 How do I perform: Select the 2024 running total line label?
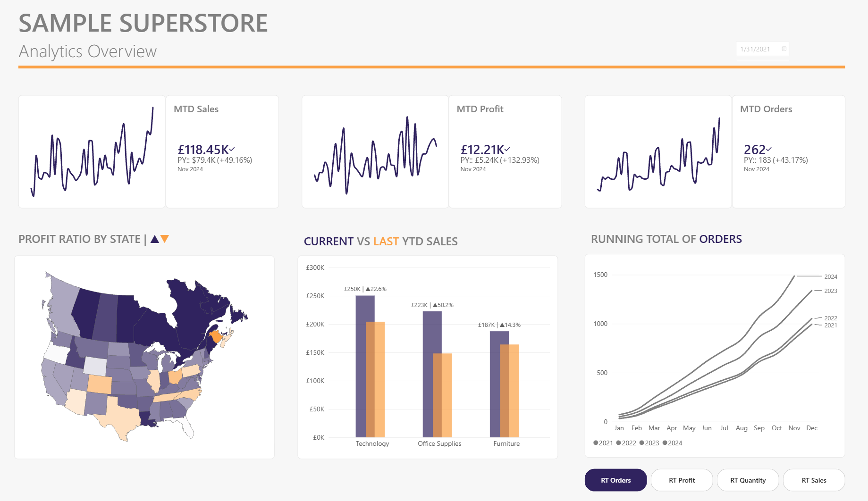click(831, 277)
